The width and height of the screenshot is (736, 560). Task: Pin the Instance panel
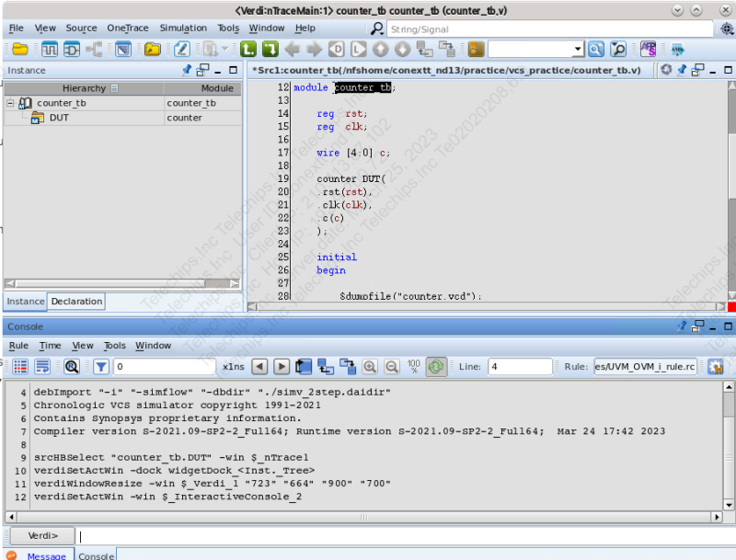point(187,71)
